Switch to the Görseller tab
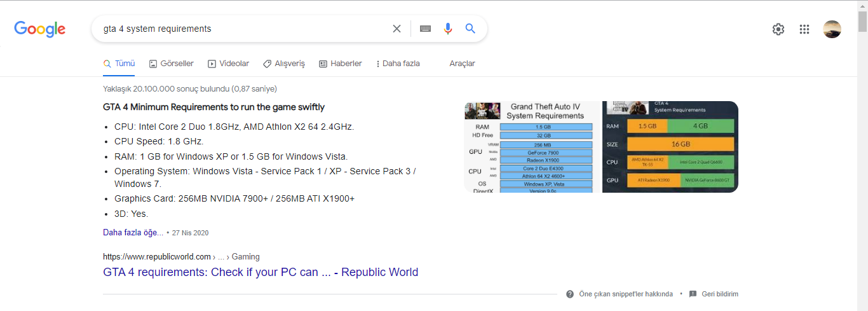 pyautogui.click(x=172, y=64)
